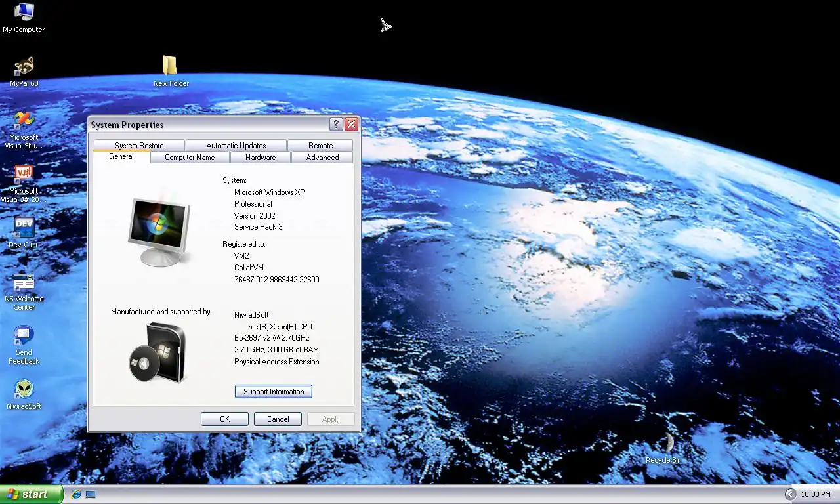Select the NiwradSoft alien icon
840x504 pixels.
pyautogui.click(x=24, y=394)
